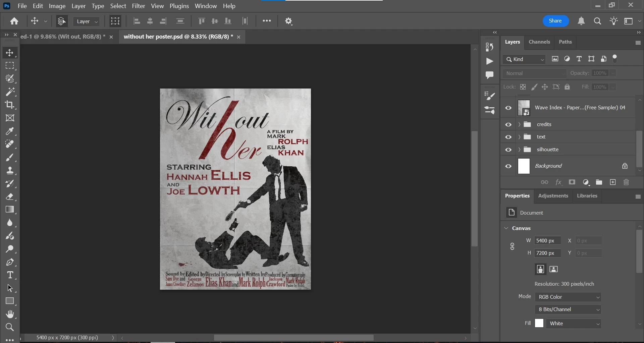The width and height of the screenshot is (644, 343).
Task: Select the Crop tool
Action: pyautogui.click(x=10, y=105)
